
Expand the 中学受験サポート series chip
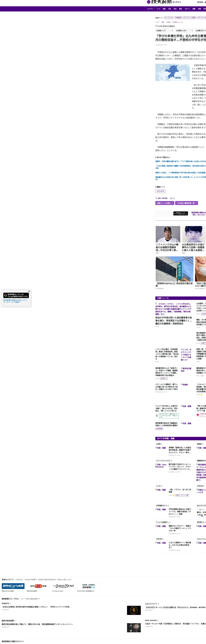163,506
